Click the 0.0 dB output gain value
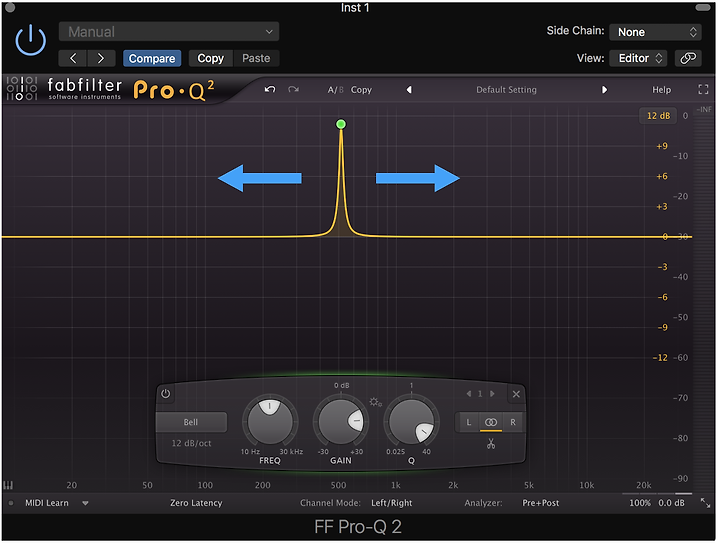 (x=671, y=503)
